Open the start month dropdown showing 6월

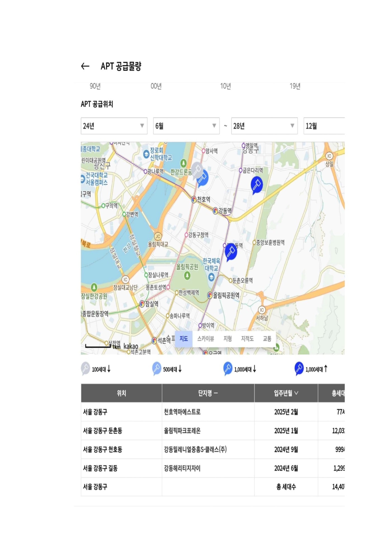coord(186,126)
